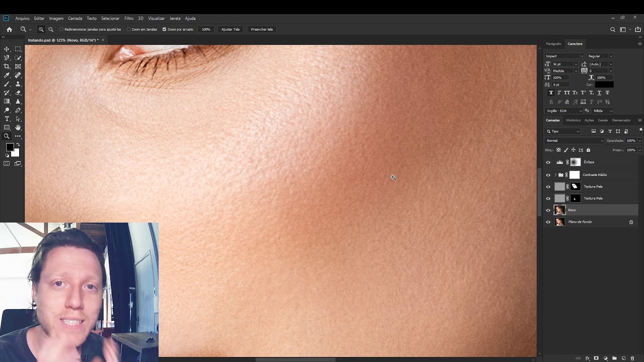Hide the second Textura Pele layer
This screenshot has height=362, width=644.
click(x=548, y=199)
